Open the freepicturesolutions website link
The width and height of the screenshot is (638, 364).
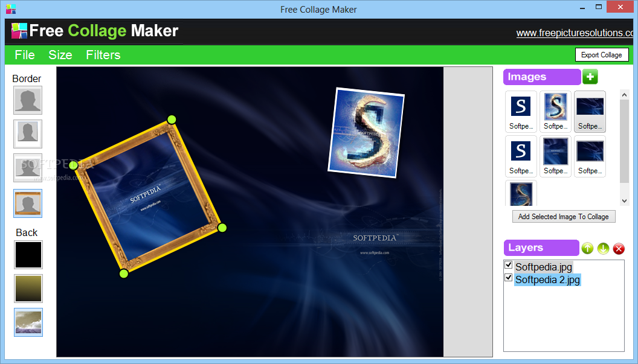pos(575,33)
